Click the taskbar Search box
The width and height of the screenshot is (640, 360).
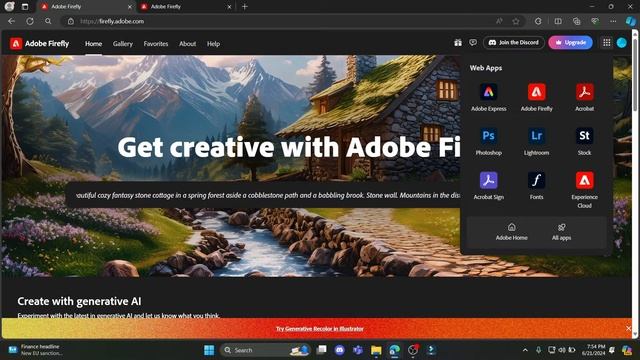pyautogui.click(x=265, y=350)
